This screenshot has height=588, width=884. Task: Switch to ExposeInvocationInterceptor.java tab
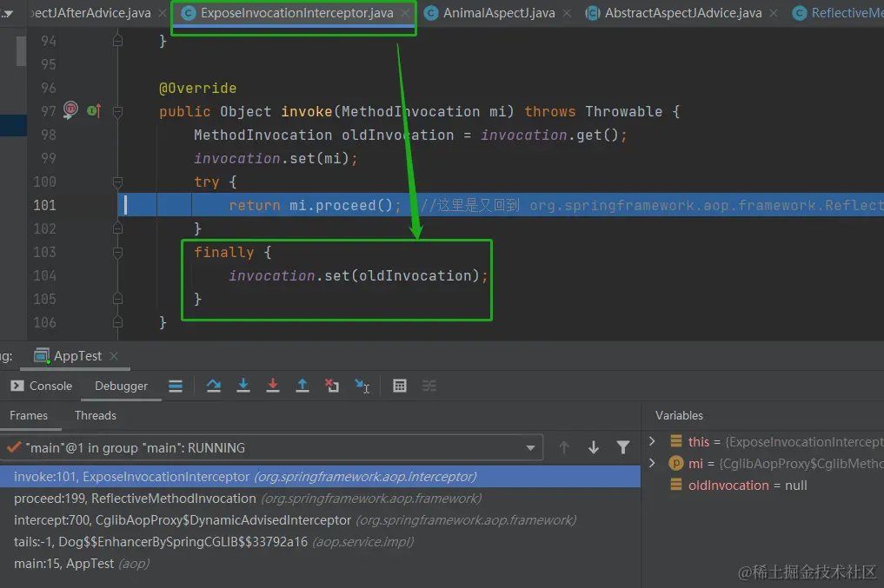coord(296,13)
